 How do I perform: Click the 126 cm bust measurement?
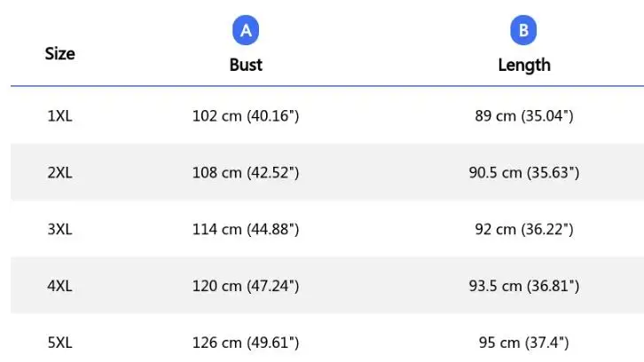(x=246, y=342)
